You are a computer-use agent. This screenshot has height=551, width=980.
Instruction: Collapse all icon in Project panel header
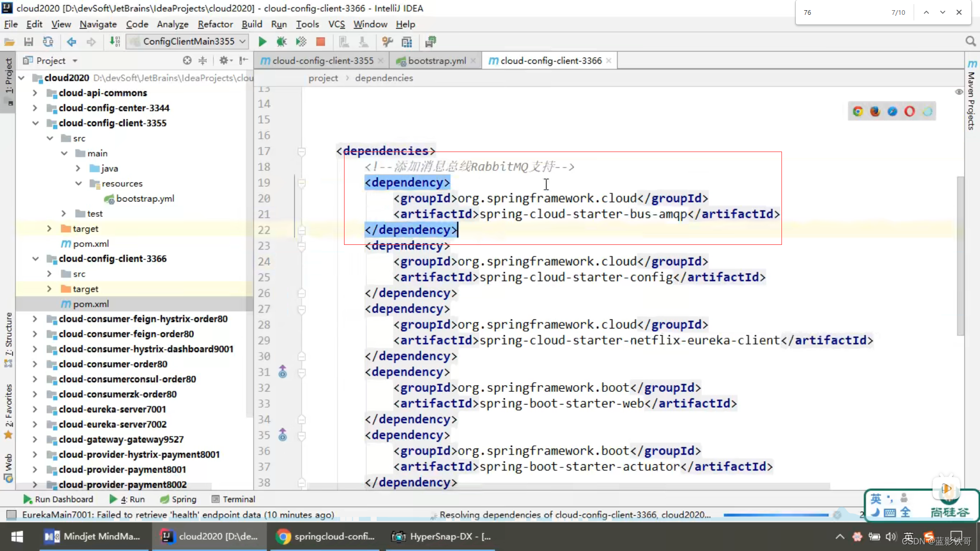203,61
